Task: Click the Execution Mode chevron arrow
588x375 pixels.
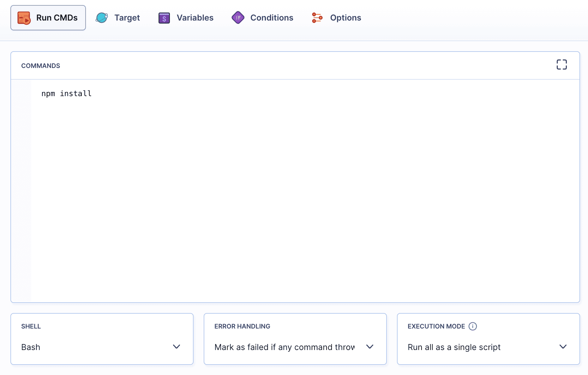Action: tap(563, 347)
